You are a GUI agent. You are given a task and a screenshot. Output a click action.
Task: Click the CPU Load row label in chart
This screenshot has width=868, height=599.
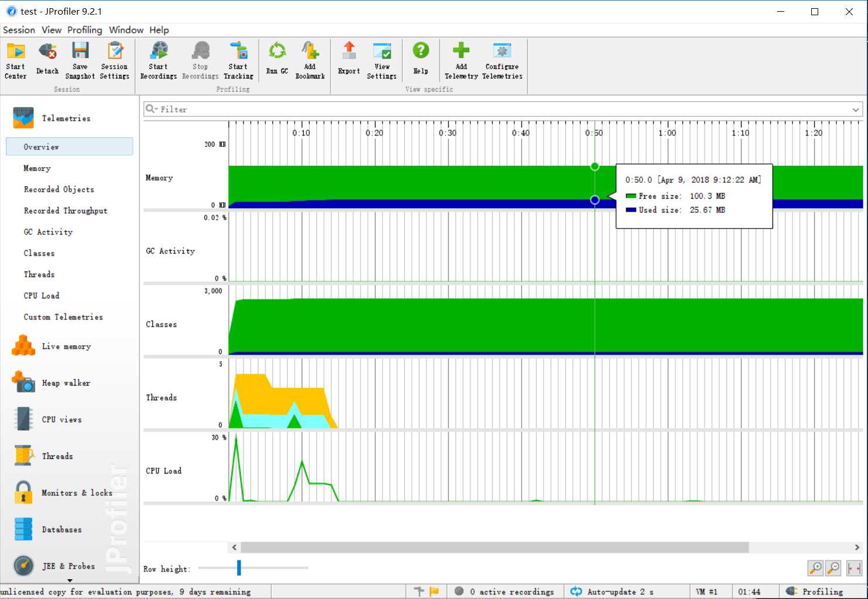coord(163,471)
